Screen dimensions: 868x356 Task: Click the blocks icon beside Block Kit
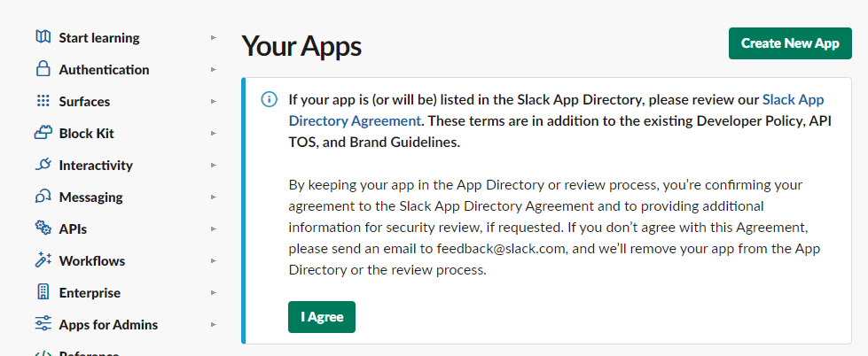pyautogui.click(x=43, y=133)
